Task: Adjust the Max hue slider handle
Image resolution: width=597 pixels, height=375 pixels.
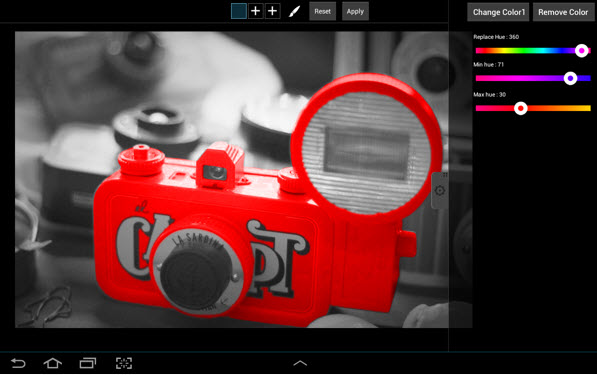Action: (x=520, y=109)
